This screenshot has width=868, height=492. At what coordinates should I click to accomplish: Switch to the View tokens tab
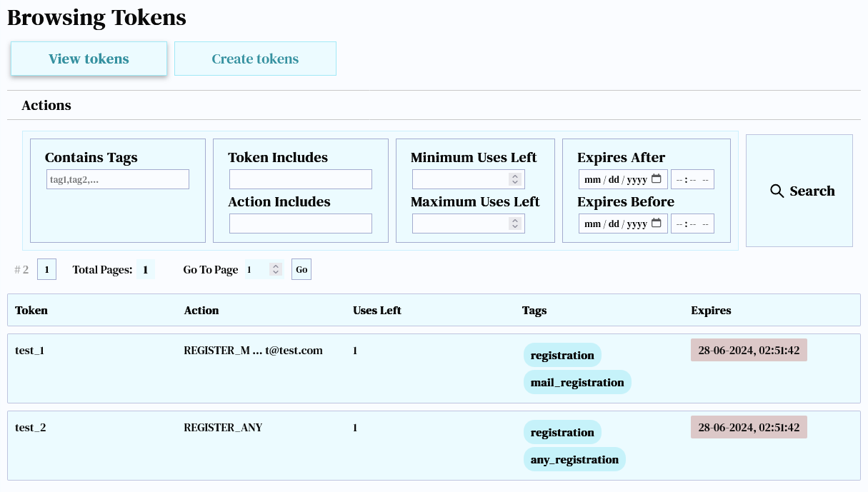89,59
